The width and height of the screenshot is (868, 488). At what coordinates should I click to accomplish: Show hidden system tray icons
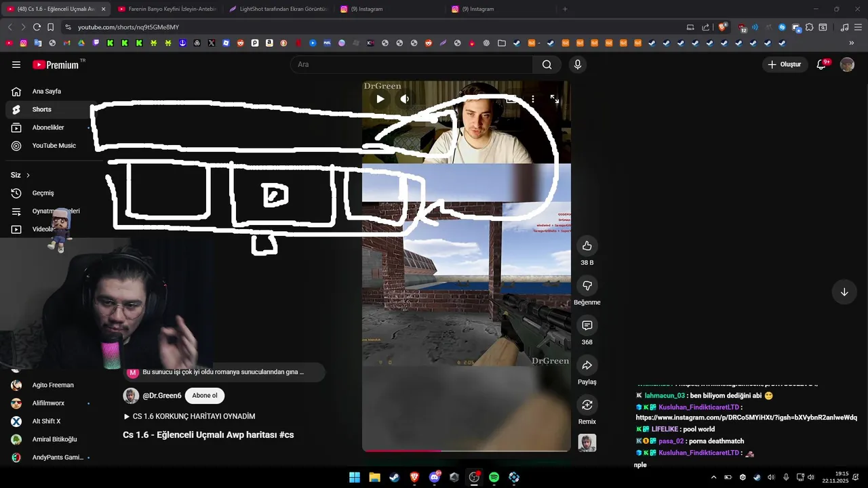click(713, 477)
